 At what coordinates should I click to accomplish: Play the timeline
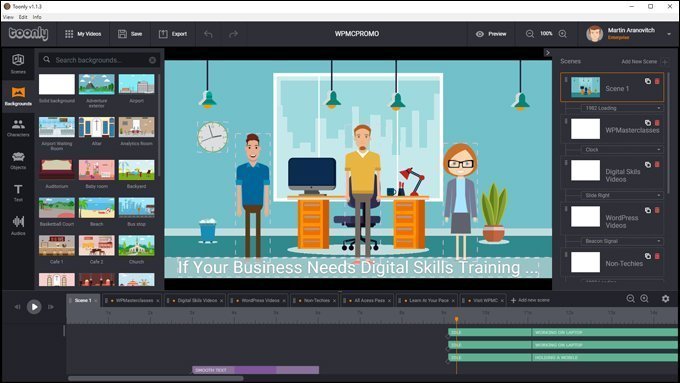pos(34,307)
